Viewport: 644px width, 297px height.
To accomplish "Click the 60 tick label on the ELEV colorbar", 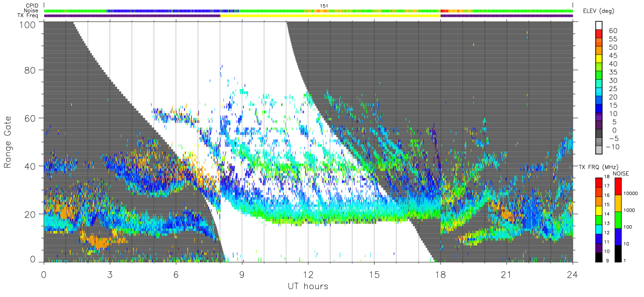I will (613, 31).
